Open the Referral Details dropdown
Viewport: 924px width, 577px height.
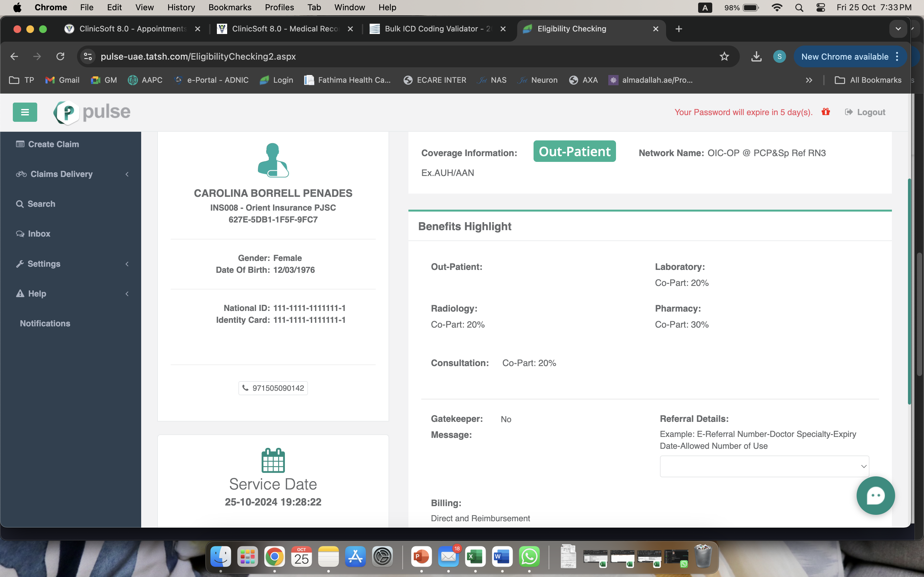[x=764, y=466]
